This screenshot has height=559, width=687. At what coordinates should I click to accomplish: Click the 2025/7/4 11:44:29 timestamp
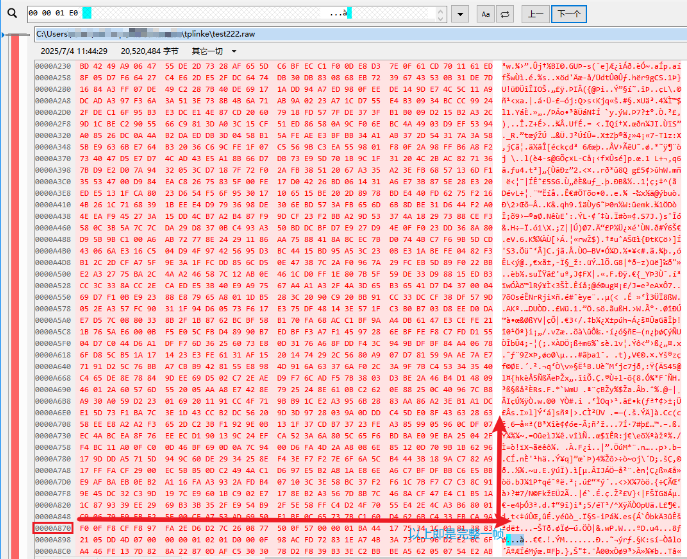74,51
